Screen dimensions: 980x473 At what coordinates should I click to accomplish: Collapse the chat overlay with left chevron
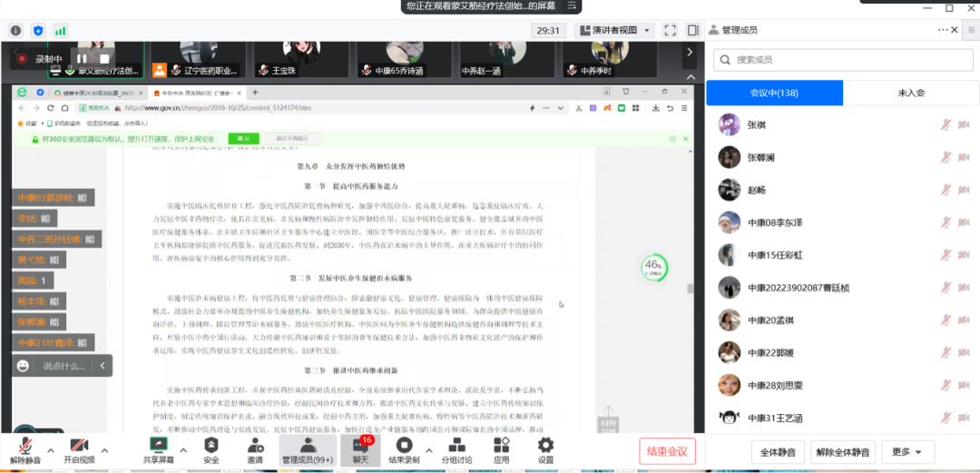103,365
